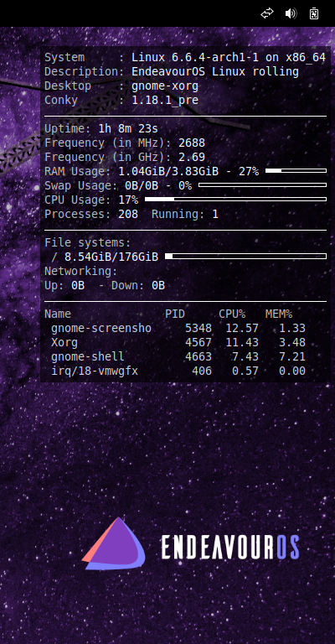Click PID '4663' of gnome-shell
Viewport: 335px width, 644px height.
198,357
